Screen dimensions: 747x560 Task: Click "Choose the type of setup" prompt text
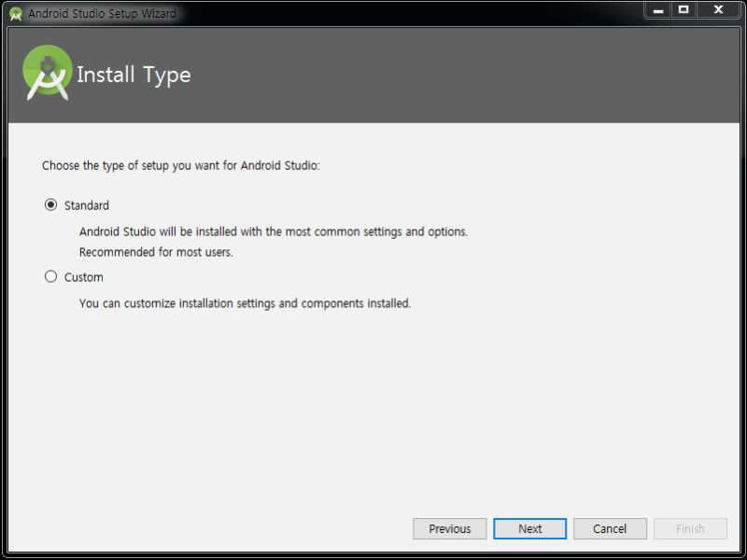181,166
